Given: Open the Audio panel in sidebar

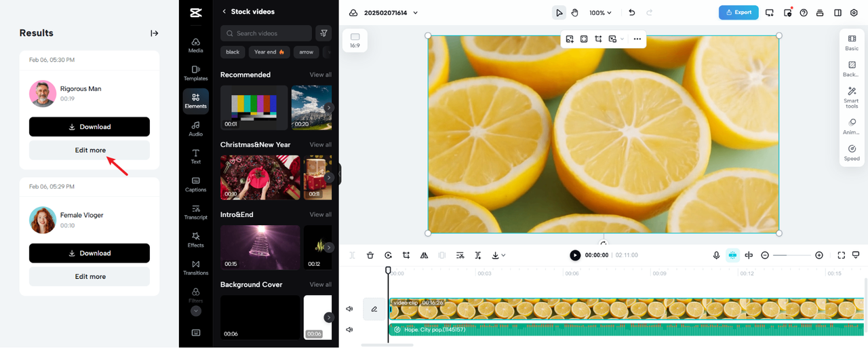Looking at the screenshot, I should coord(195,129).
